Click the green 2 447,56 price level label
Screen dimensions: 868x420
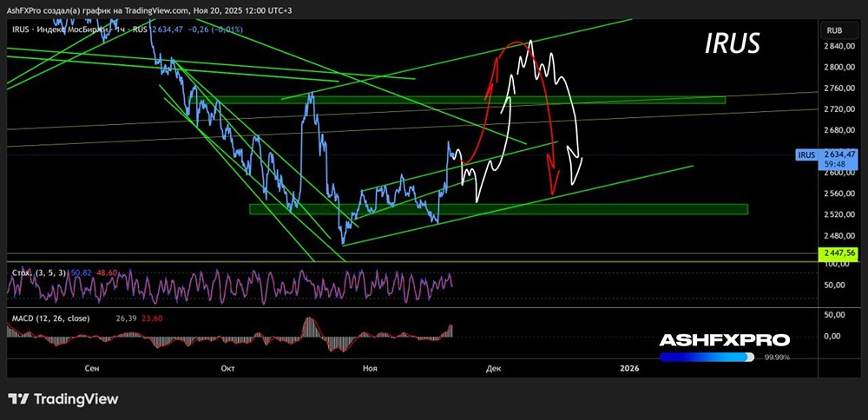tap(839, 254)
